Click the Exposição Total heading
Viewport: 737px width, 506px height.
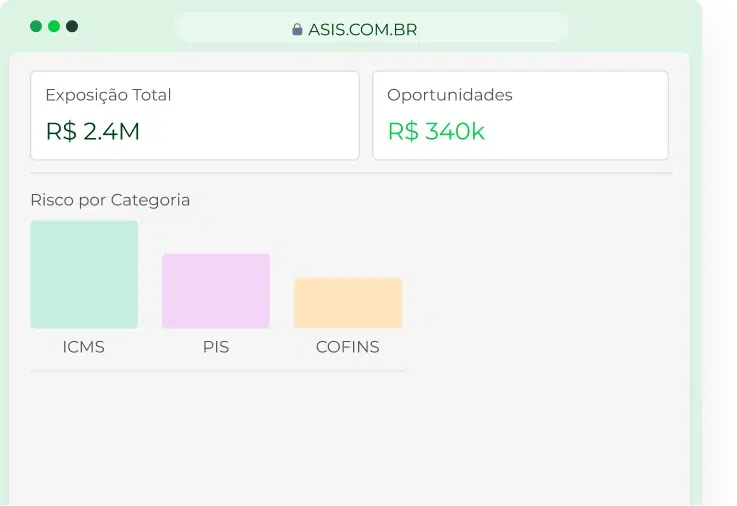(x=108, y=95)
